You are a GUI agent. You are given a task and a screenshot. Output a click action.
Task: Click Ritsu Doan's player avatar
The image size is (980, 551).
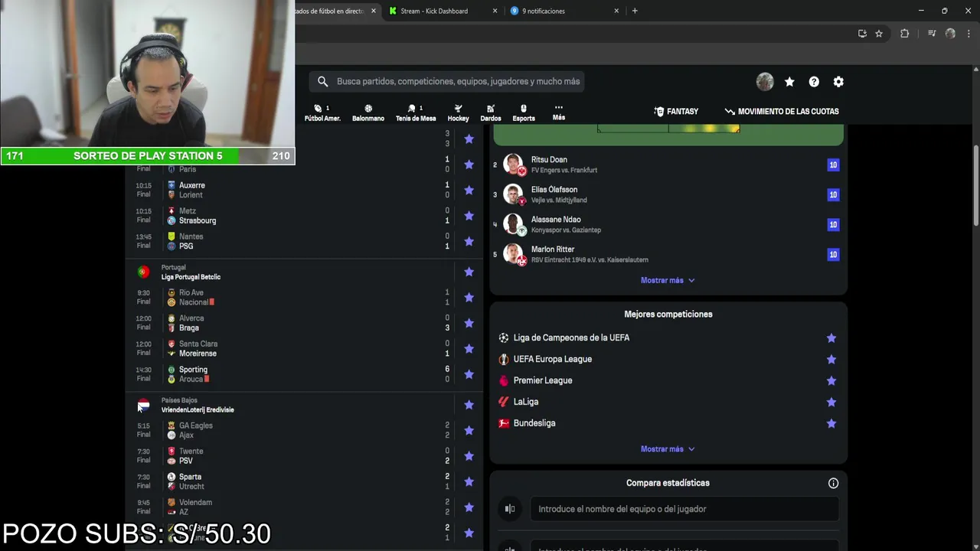coord(513,165)
